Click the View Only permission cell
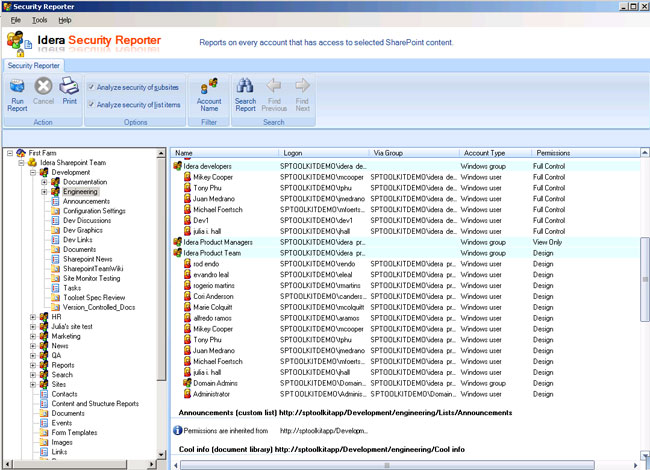This screenshot has height=470, width=650. 547,242
